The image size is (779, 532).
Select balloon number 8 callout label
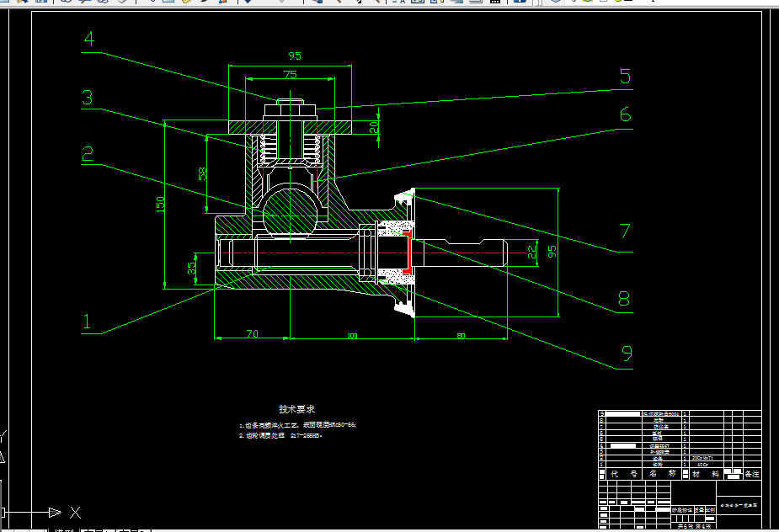pos(624,299)
